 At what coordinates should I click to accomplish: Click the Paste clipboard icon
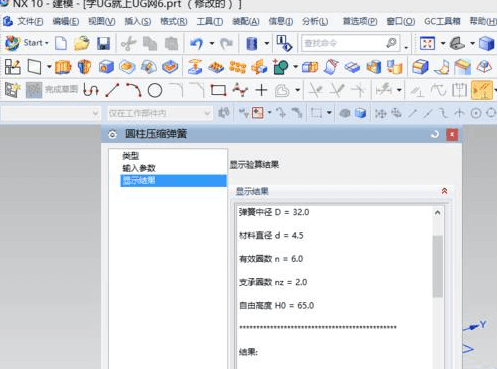(x=171, y=44)
